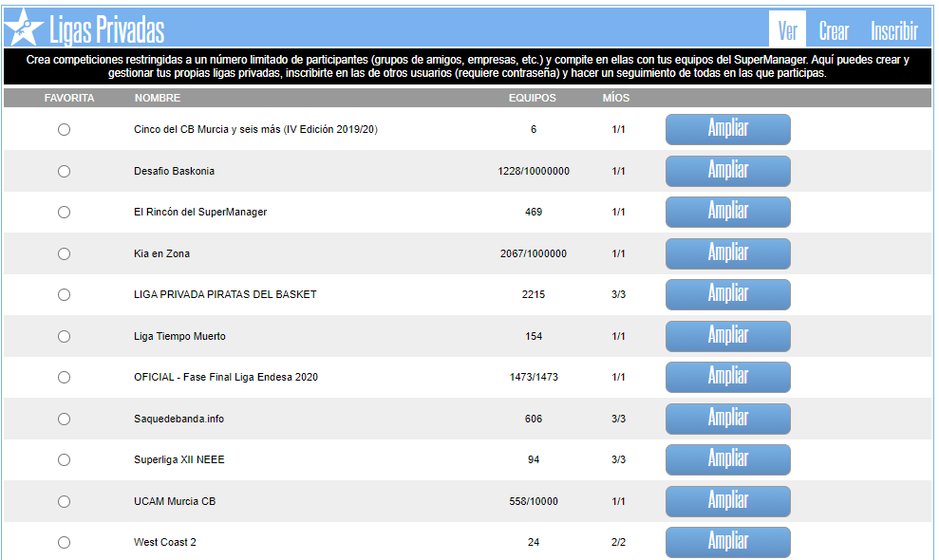Open the Crear tab
The image size is (939, 560).
(x=834, y=30)
